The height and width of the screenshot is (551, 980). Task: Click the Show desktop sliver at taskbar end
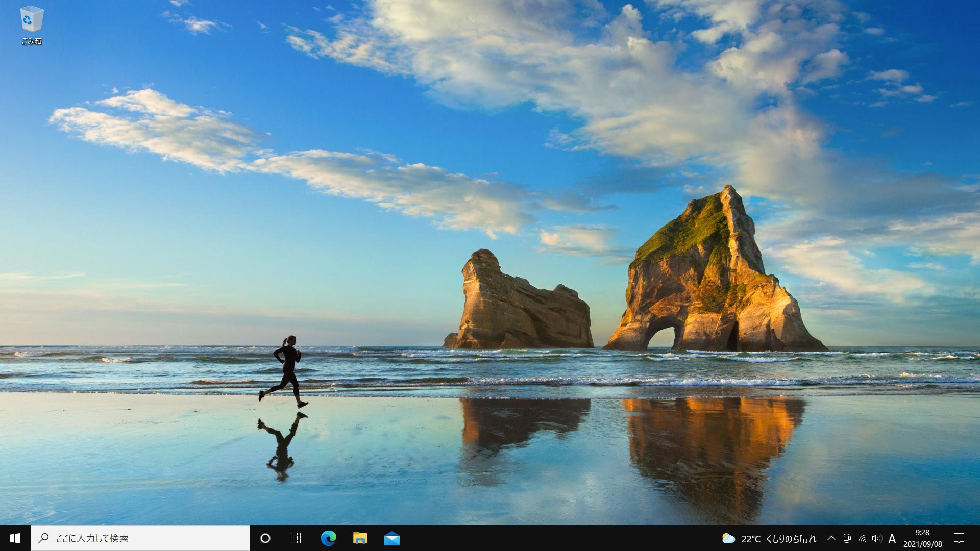click(x=977, y=538)
